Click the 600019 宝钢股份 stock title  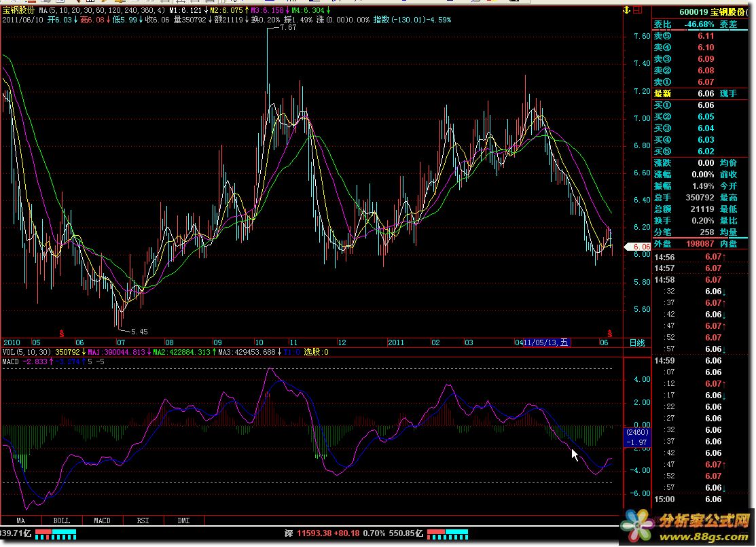pyautogui.click(x=714, y=12)
